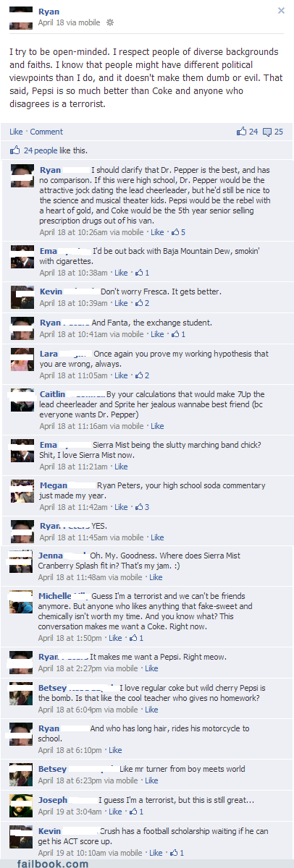Viewport: 294px width, 868px height.
Task: Click the 'April 18 via mobile' post timestamp
Action: coord(69,22)
